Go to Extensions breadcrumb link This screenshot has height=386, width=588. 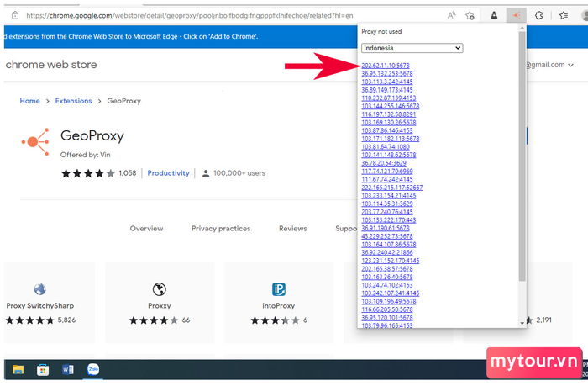pos(74,101)
